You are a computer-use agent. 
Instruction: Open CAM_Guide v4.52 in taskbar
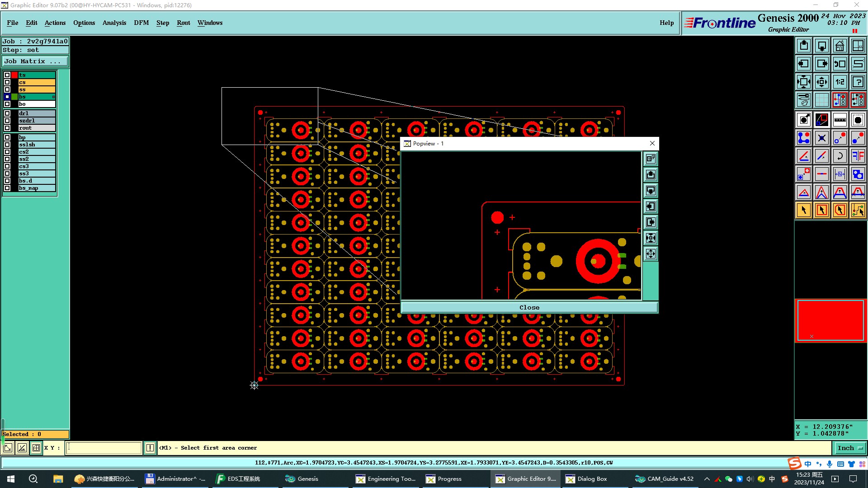click(x=664, y=479)
